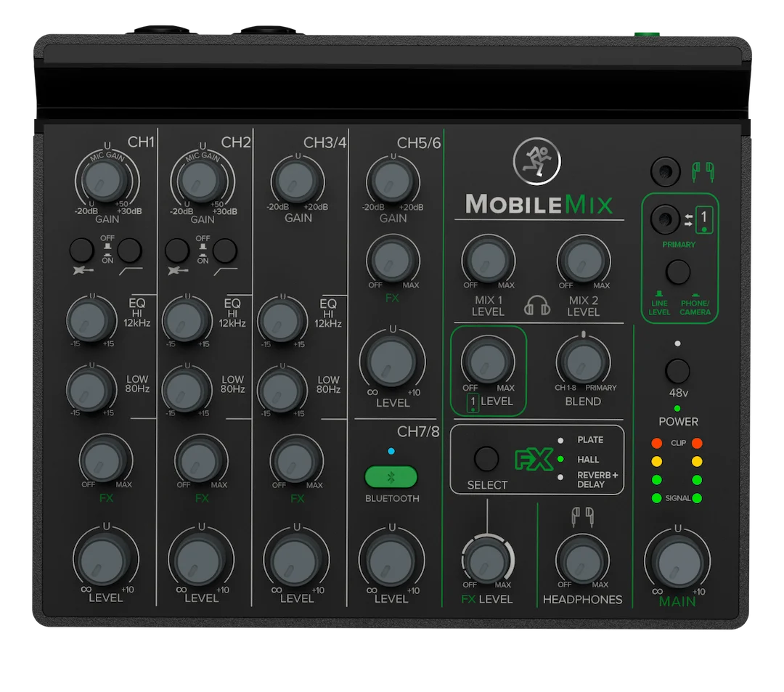Click the green LINE LEVEL switch icon
The width and height of the screenshot is (784, 692).
pyautogui.click(x=659, y=294)
